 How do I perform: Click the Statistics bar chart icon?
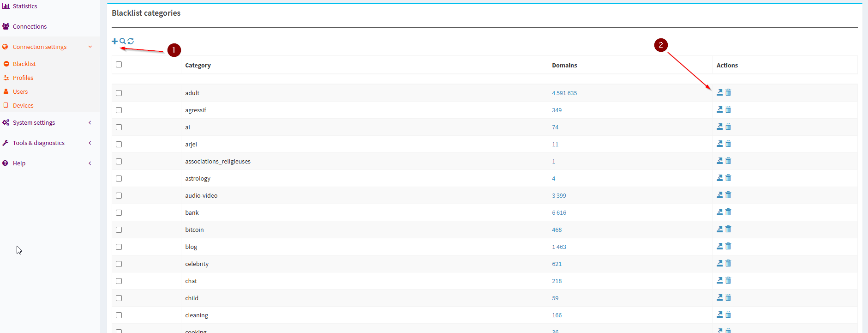(6, 6)
